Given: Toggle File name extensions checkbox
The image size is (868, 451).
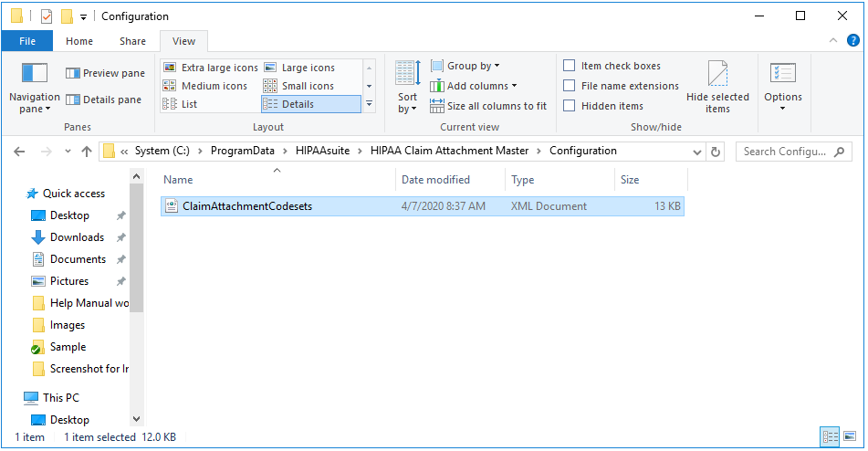Looking at the screenshot, I should point(570,86).
